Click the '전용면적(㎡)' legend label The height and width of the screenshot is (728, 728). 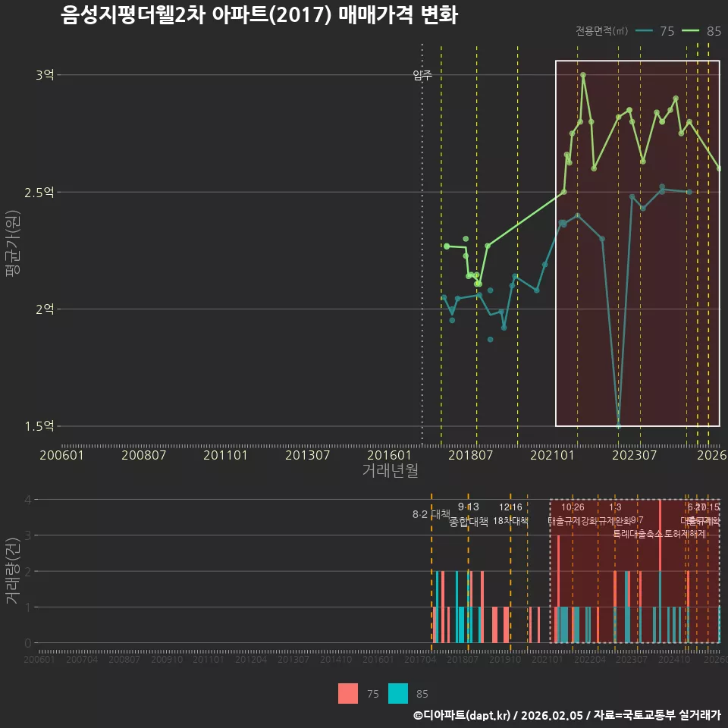(601, 30)
